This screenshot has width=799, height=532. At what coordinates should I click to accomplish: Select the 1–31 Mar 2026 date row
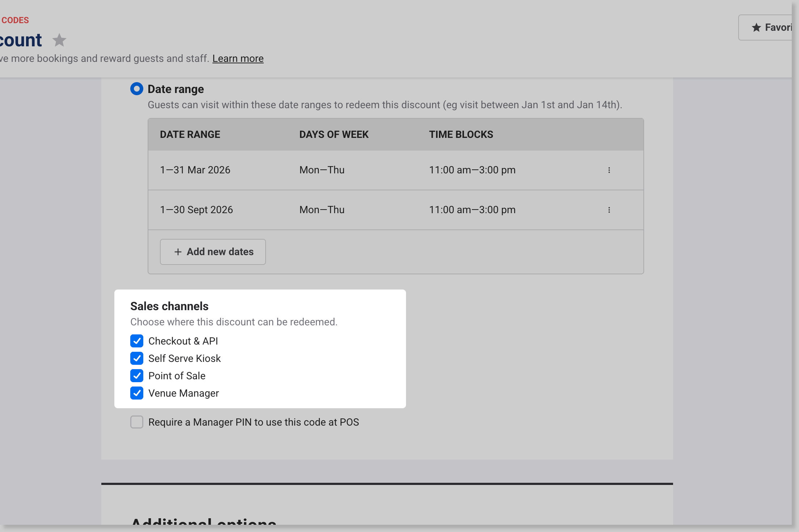[195, 170]
